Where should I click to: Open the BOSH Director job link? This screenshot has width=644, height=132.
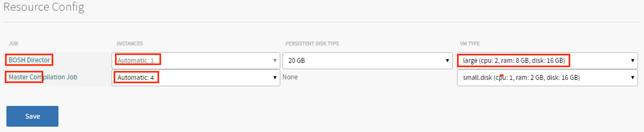click(29, 60)
